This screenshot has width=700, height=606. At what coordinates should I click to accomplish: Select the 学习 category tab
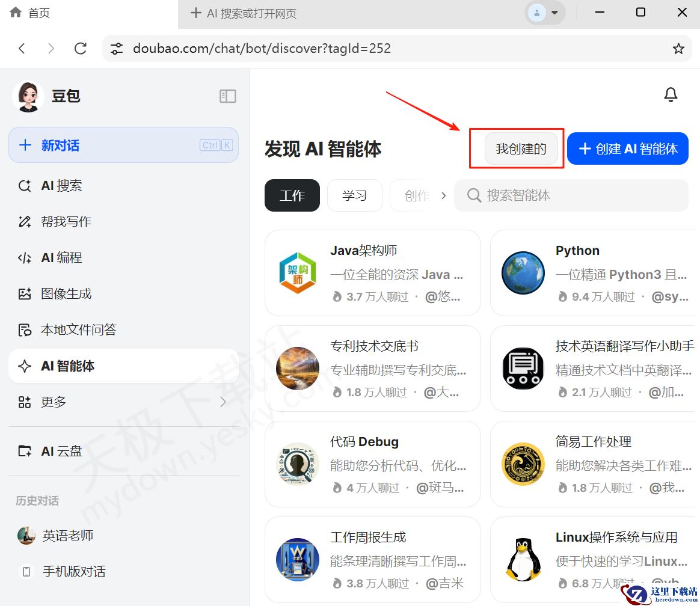(354, 195)
